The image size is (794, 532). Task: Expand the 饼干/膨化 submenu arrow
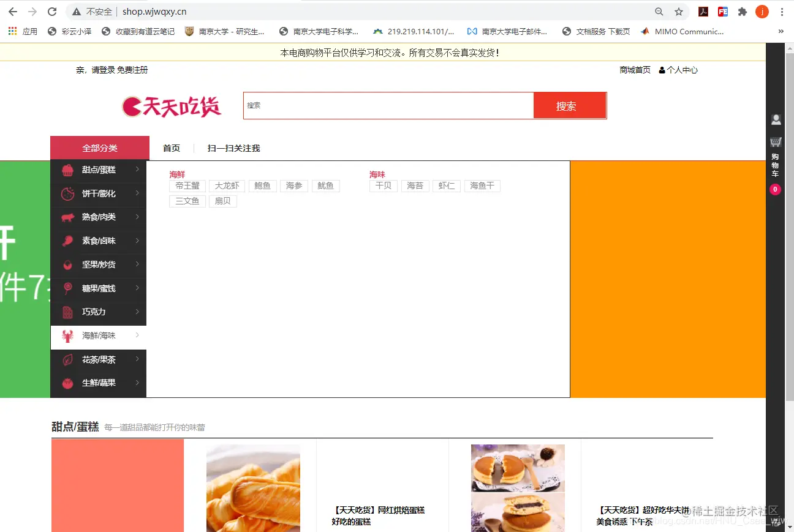138,193
